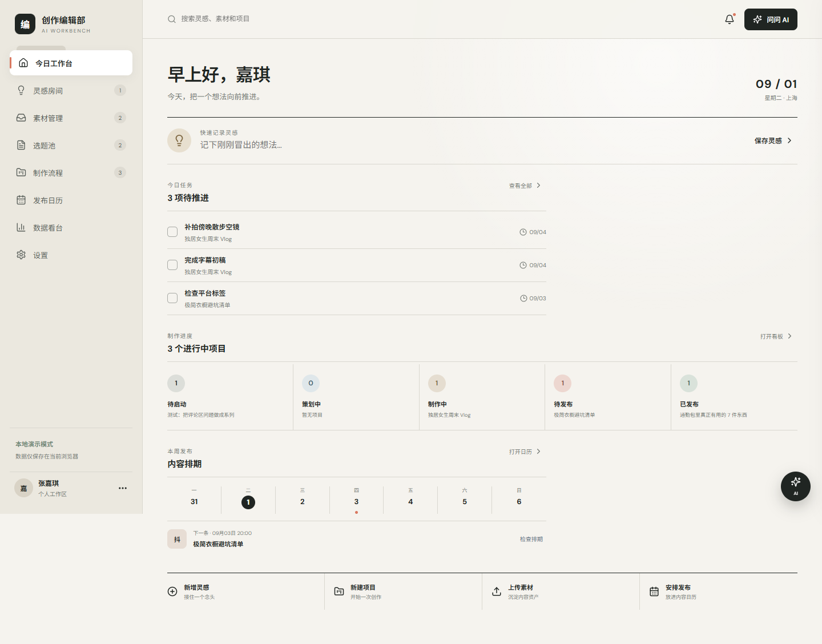Screen dimensions: 822x644
Task: Click the 问问 AI button
Action: (771, 19)
